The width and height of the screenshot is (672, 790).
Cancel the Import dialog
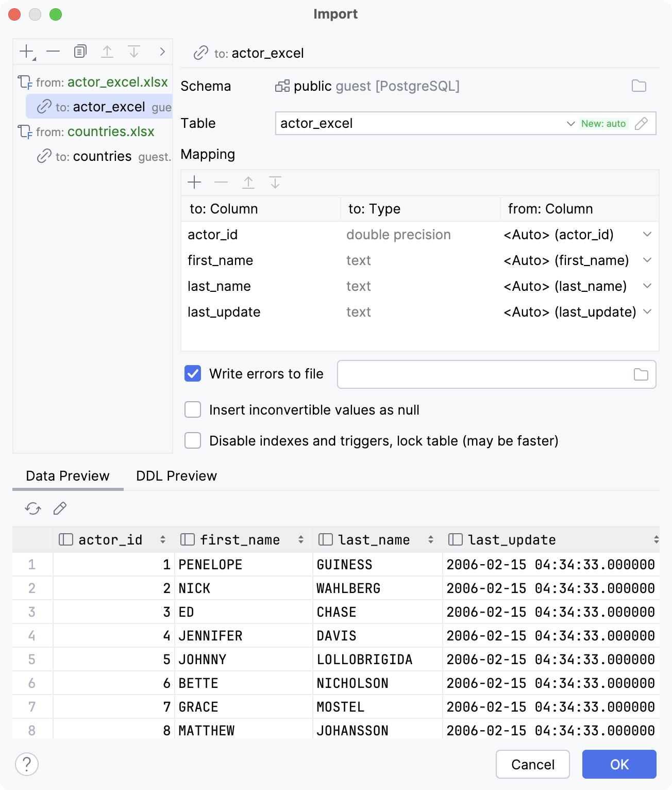532,764
